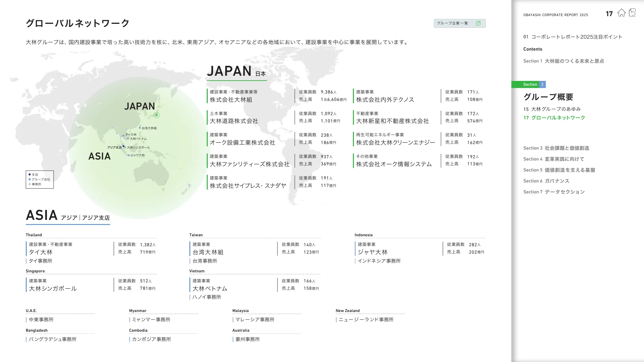
Task: Open Section 3 社会課題と価値創造
Action: [x=556, y=148]
